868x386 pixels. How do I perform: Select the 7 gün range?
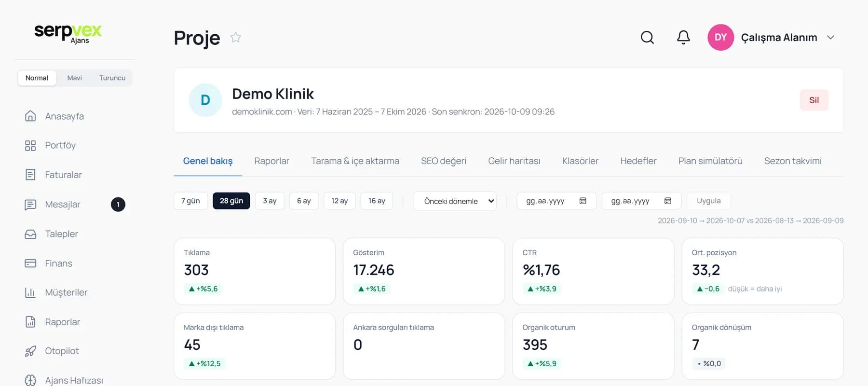click(190, 201)
